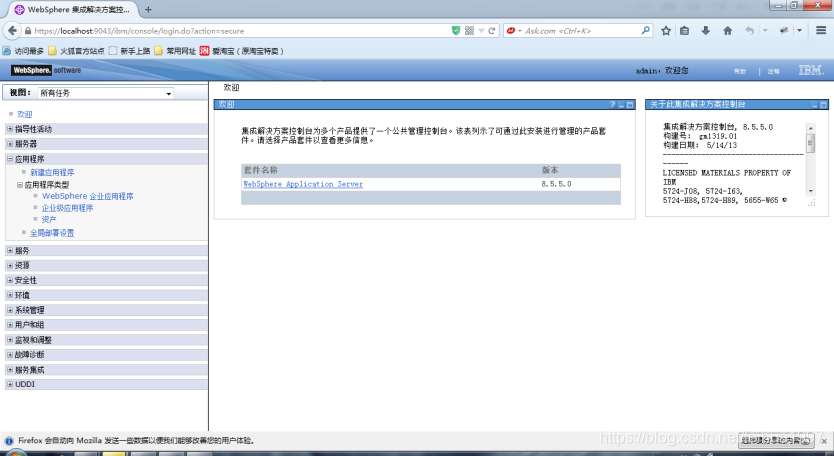Screen dimensions: 834x456
Task: Expand the 服务 tree section
Action: (x=10, y=250)
